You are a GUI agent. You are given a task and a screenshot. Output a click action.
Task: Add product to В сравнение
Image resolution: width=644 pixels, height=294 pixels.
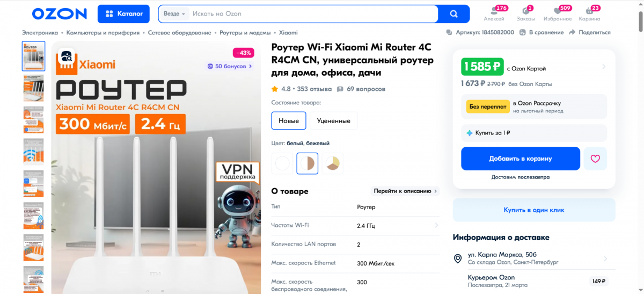(542, 32)
